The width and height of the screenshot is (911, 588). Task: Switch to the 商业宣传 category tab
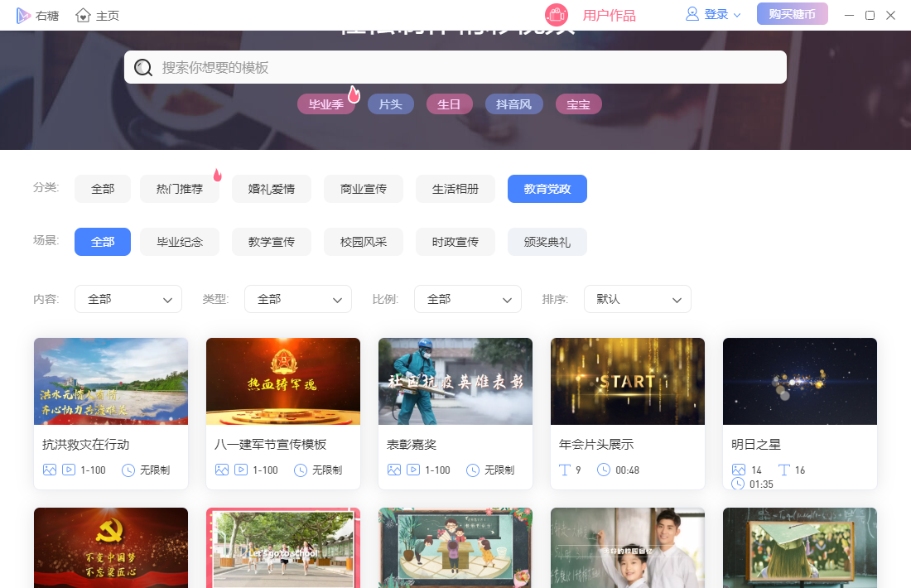pos(364,189)
